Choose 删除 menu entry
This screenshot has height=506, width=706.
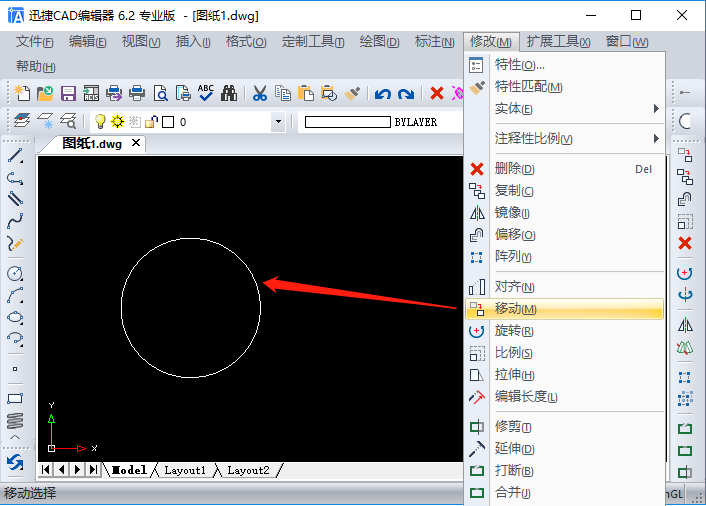(566, 169)
